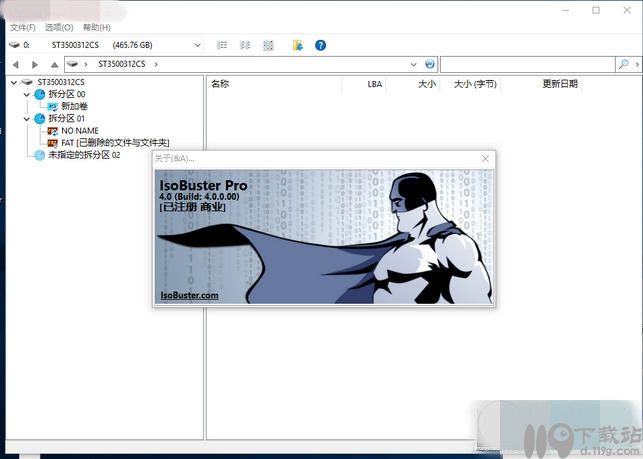The image size is (643, 459).
Task: Collapse the ST3500312CS tree root
Action: [14, 82]
